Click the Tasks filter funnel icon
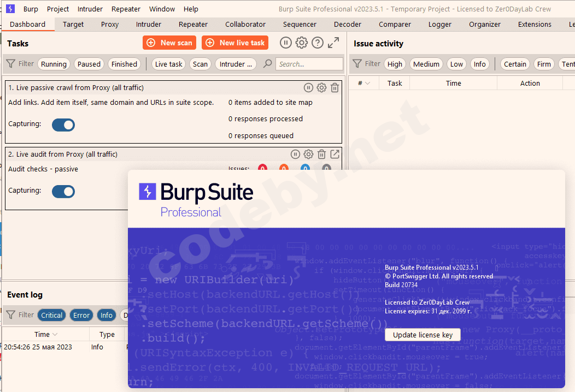This screenshot has height=392, width=575. coord(11,64)
